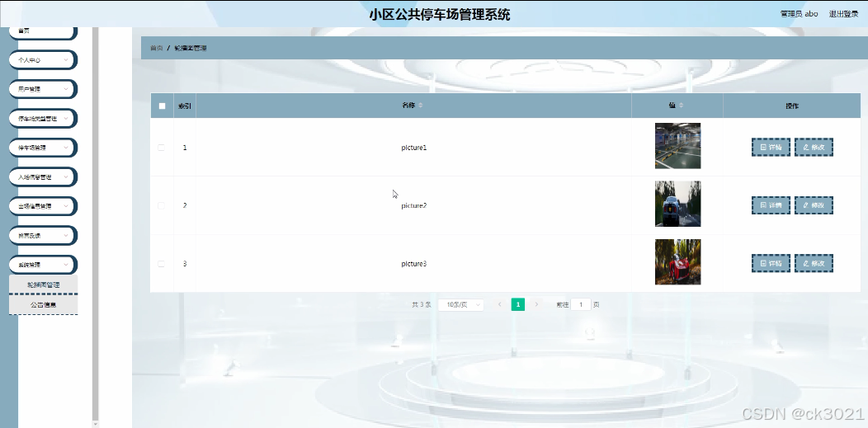Click the 小区公共停车场管理系统 title
Image resolution: width=868 pixels, height=428 pixels.
coord(440,14)
